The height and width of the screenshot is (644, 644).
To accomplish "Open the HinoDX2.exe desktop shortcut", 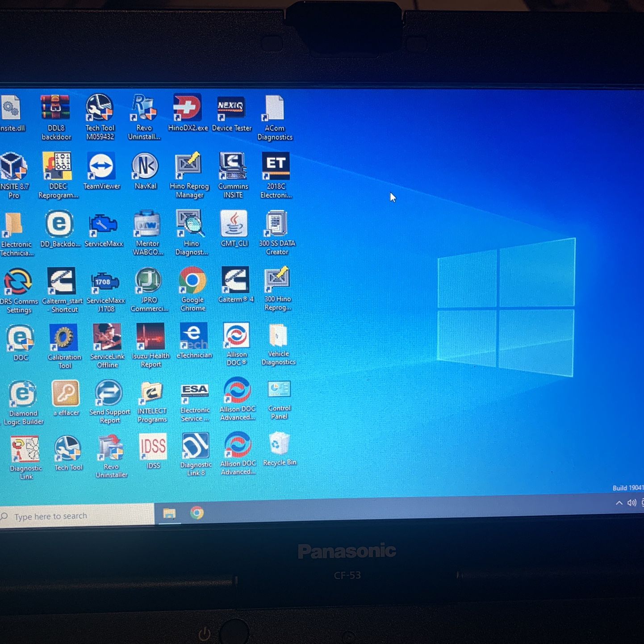I will click(188, 107).
